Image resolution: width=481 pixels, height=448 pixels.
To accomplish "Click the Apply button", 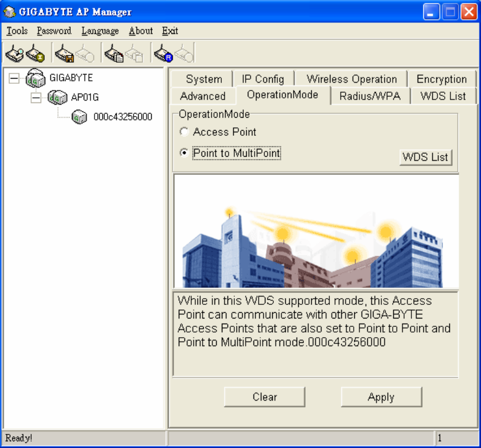I will tap(381, 397).
